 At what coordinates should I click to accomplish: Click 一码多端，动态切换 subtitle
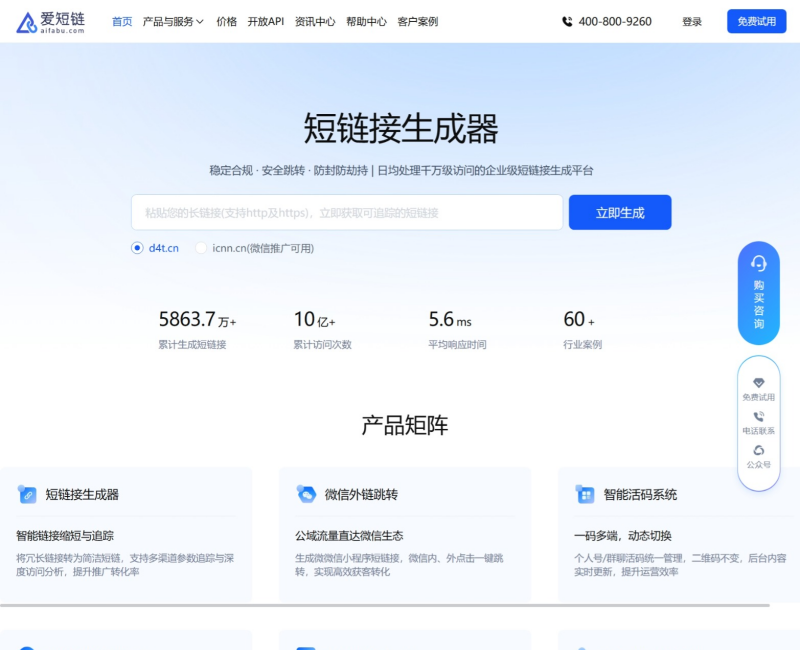pyautogui.click(x=623, y=536)
